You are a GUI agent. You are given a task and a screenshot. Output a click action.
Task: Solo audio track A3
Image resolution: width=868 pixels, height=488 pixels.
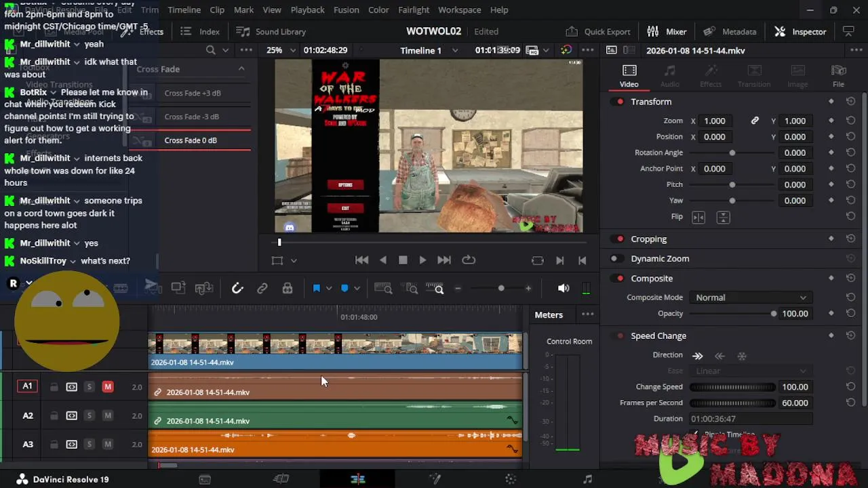click(89, 444)
